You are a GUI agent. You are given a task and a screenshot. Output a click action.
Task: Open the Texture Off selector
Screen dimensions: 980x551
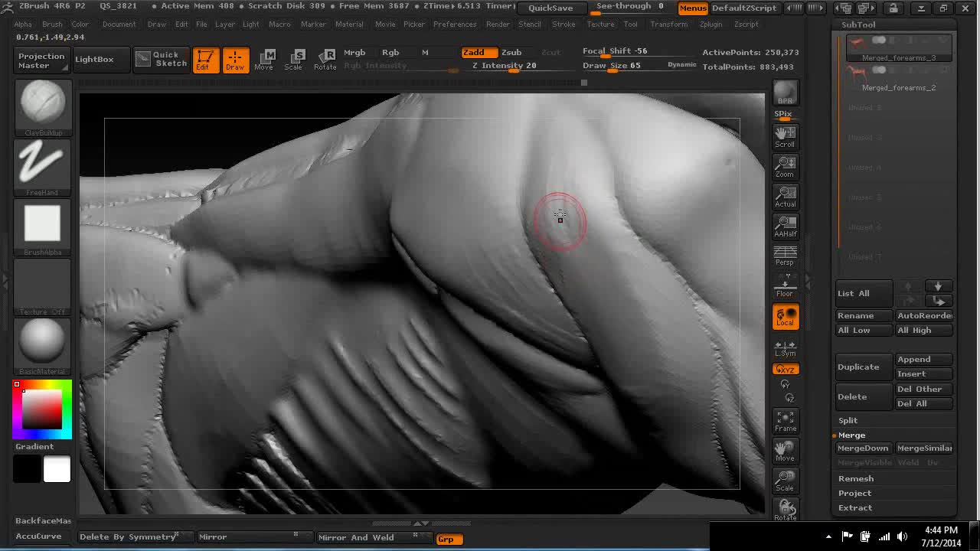point(43,288)
